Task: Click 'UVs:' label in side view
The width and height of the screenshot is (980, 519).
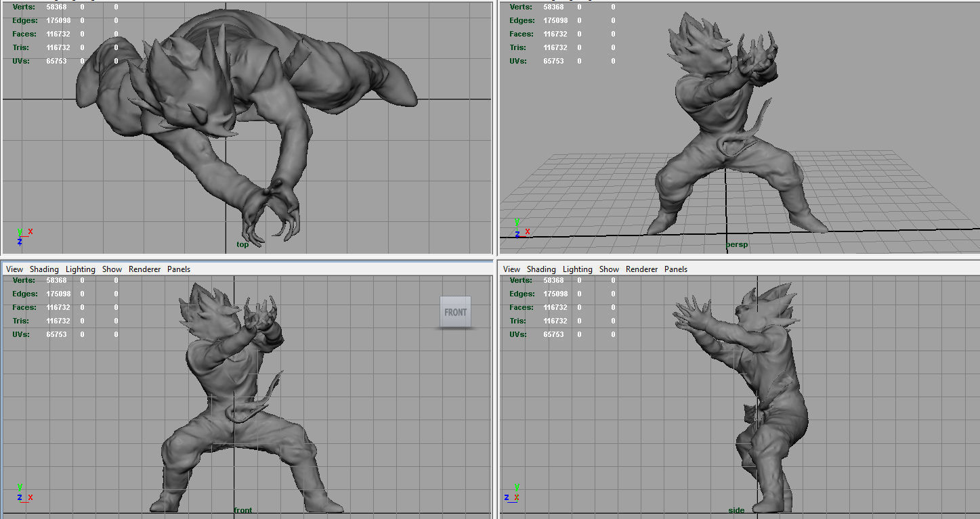Action: pos(517,334)
